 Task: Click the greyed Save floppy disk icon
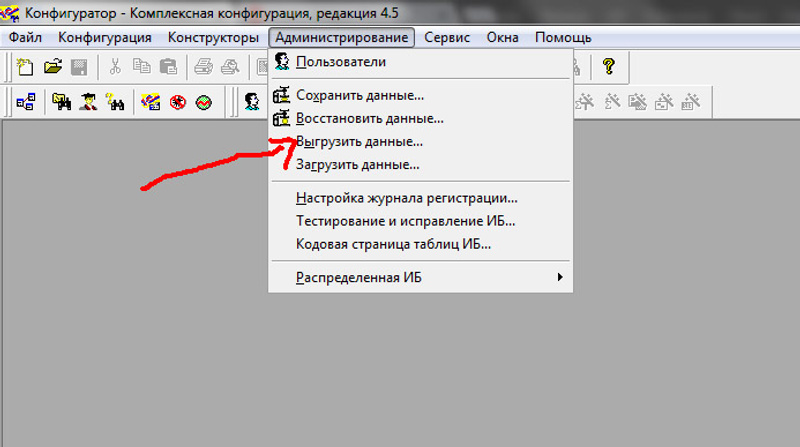coord(79,67)
